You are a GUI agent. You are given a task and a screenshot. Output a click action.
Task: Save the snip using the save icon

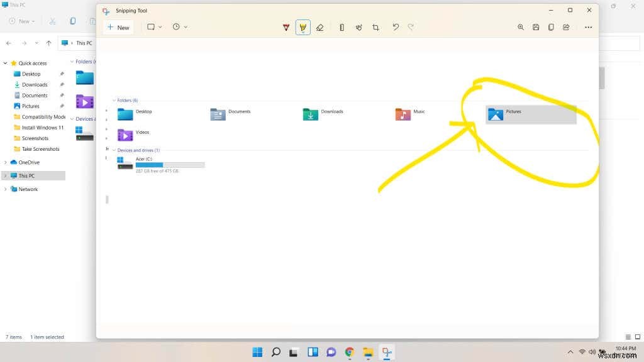535,27
